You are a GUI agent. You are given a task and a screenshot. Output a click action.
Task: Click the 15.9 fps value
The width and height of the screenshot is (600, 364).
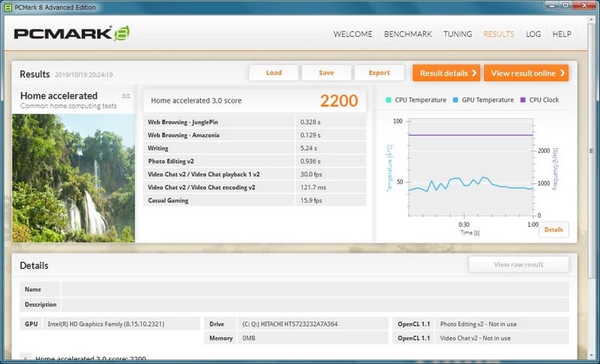(311, 200)
